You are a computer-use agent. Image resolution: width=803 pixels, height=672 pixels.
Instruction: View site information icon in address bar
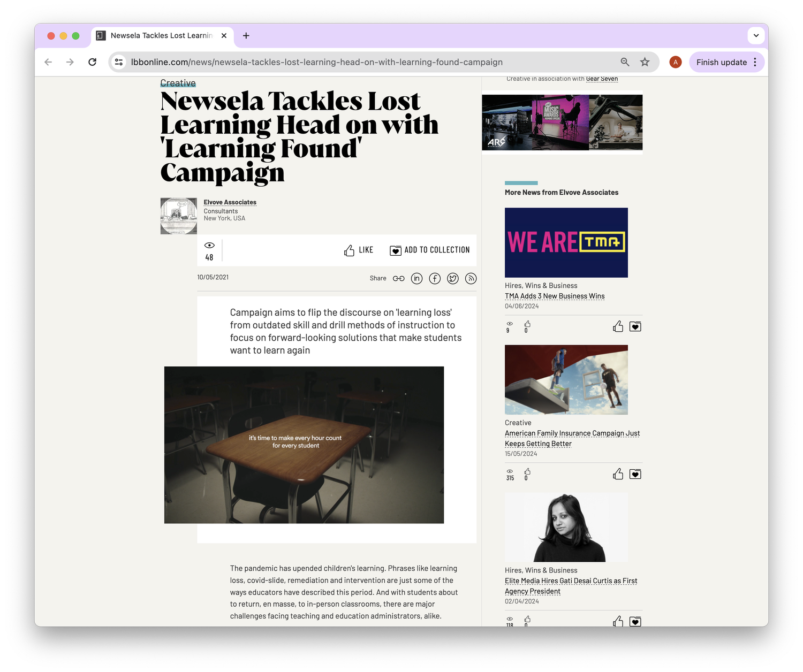pos(119,62)
